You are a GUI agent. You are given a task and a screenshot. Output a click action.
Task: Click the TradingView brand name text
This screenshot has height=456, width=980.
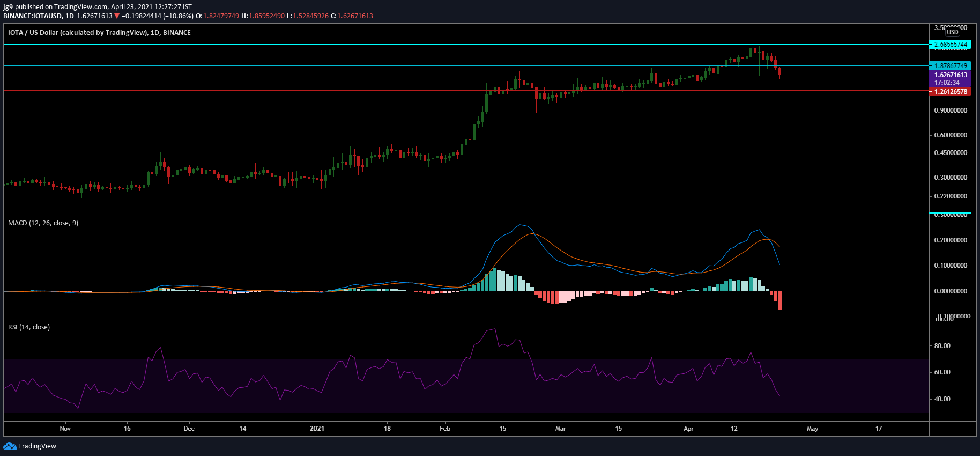coord(37,446)
